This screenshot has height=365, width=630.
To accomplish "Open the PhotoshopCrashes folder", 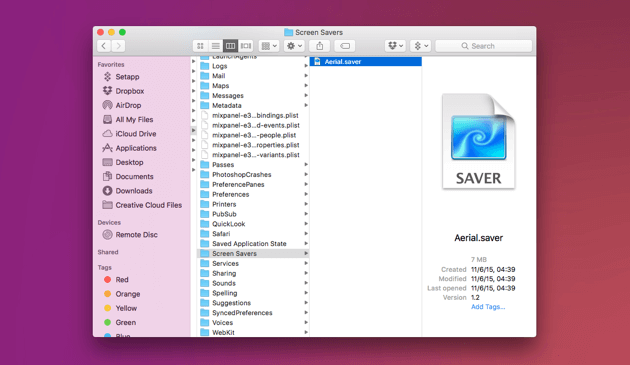I will pos(253,174).
